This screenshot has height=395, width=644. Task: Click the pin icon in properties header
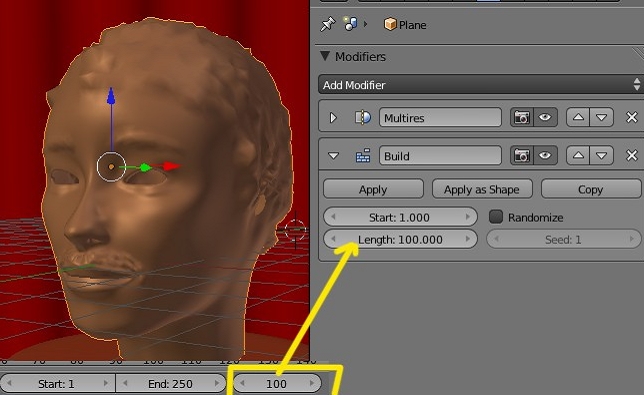point(327,24)
